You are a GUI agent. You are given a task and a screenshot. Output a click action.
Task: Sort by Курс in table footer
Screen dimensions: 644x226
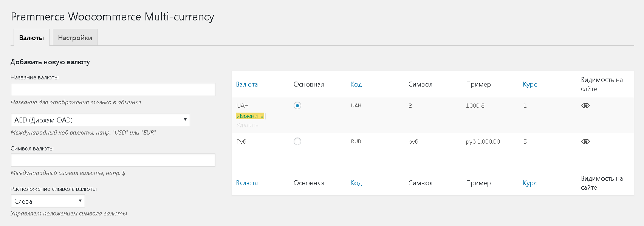click(530, 183)
